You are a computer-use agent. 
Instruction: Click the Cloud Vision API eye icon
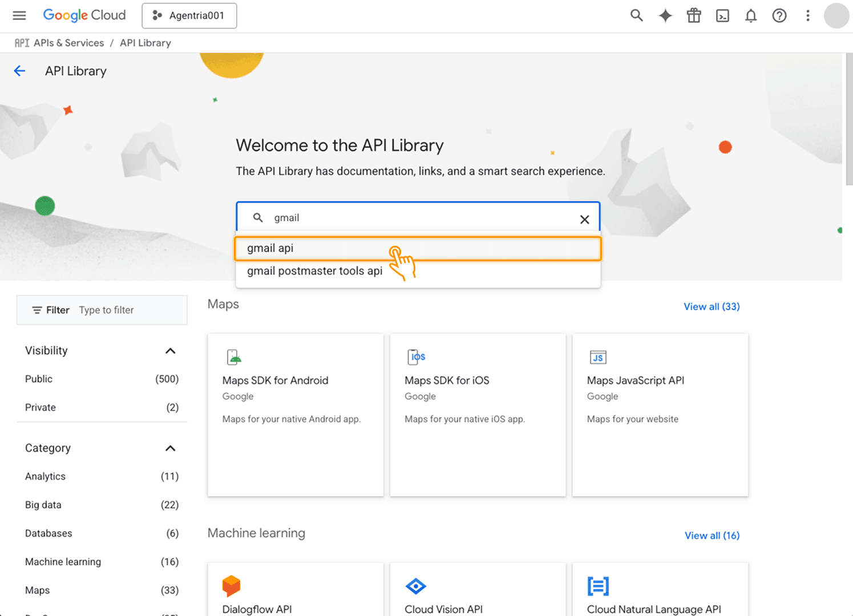coord(415,586)
